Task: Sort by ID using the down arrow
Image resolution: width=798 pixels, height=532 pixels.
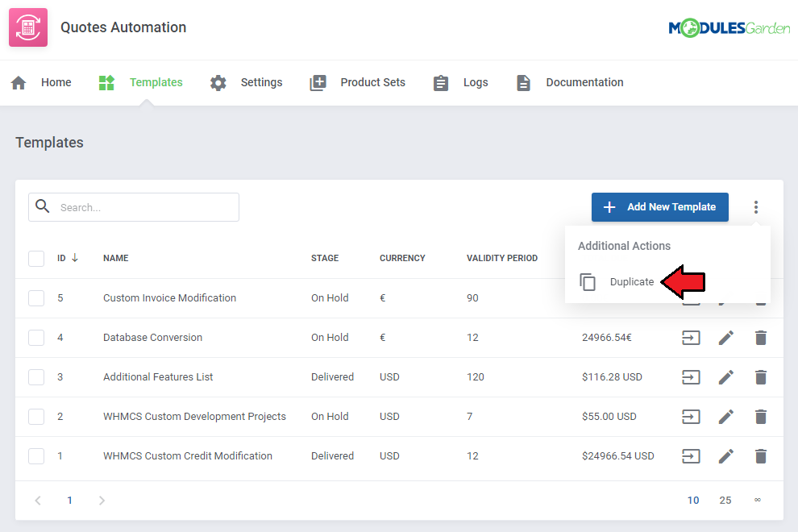Action: [75, 258]
